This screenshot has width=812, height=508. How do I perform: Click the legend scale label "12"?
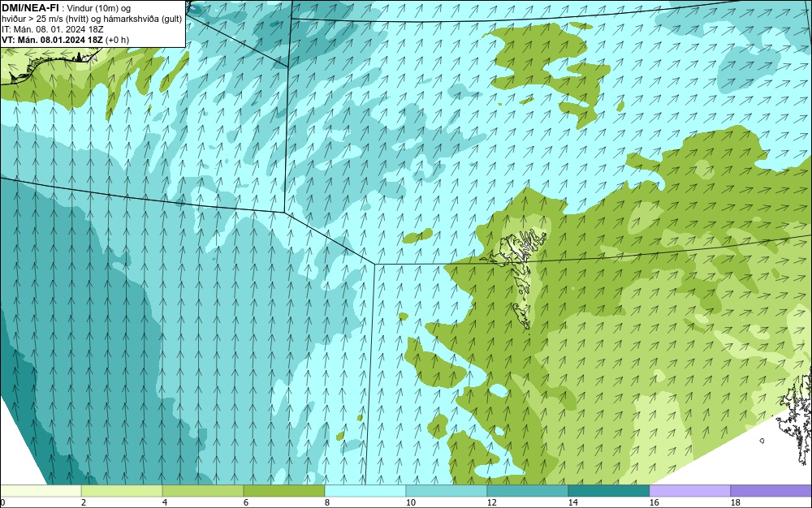coord(492,502)
